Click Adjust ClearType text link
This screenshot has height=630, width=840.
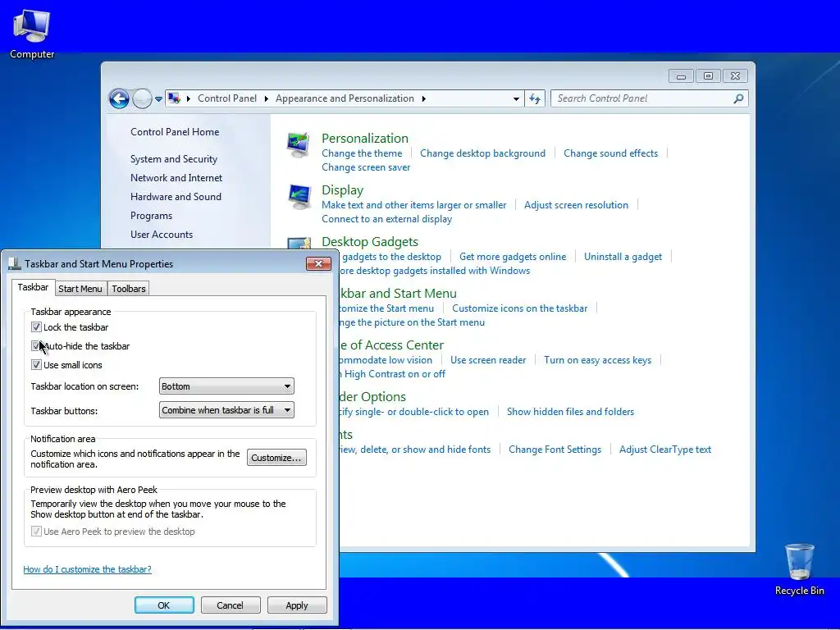(x=665, y=450)
